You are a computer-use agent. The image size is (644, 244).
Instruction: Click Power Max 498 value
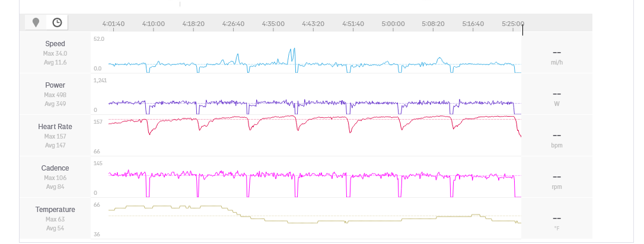(55, 95)
